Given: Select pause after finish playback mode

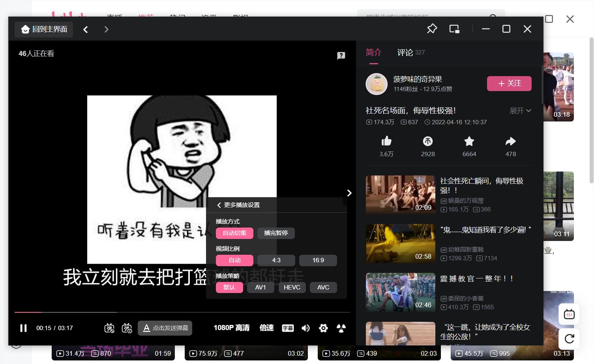Looking at the screenshot, I should click(x=276, y=233).
